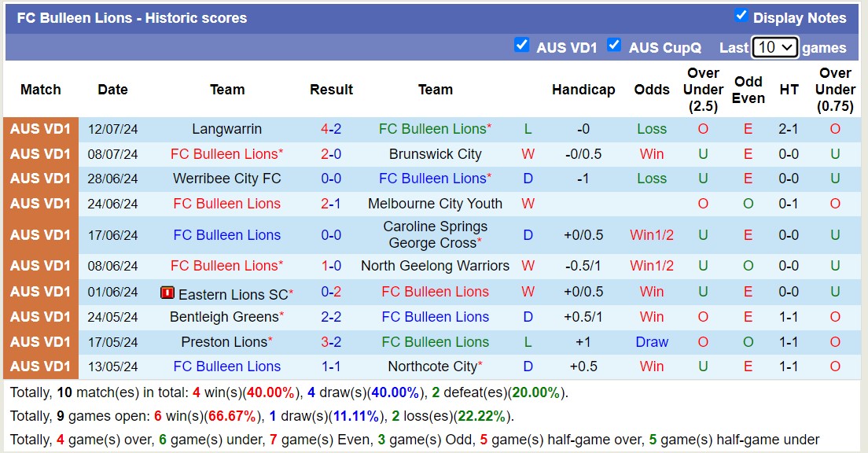Click the Werribee City FC link

click(x=227, y=179)
